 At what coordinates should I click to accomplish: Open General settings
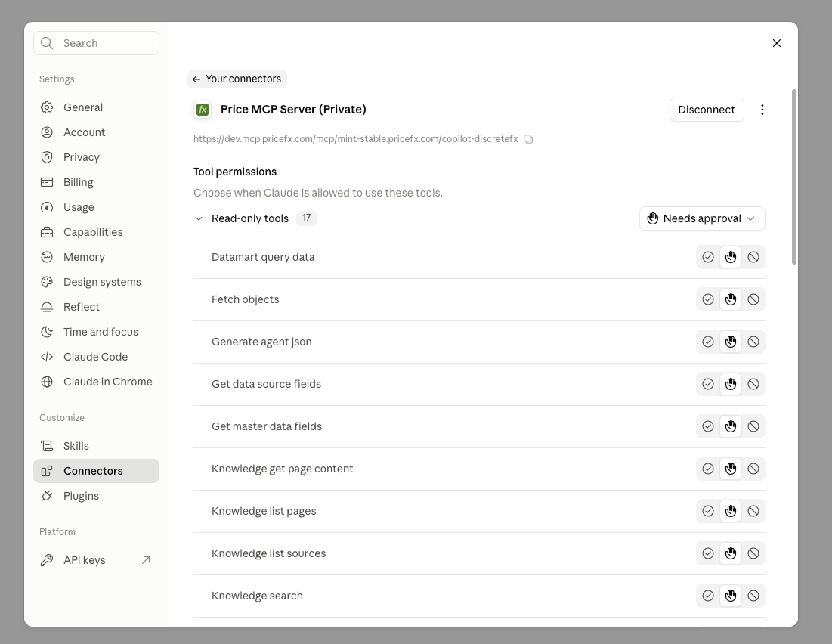coord(96,107)
